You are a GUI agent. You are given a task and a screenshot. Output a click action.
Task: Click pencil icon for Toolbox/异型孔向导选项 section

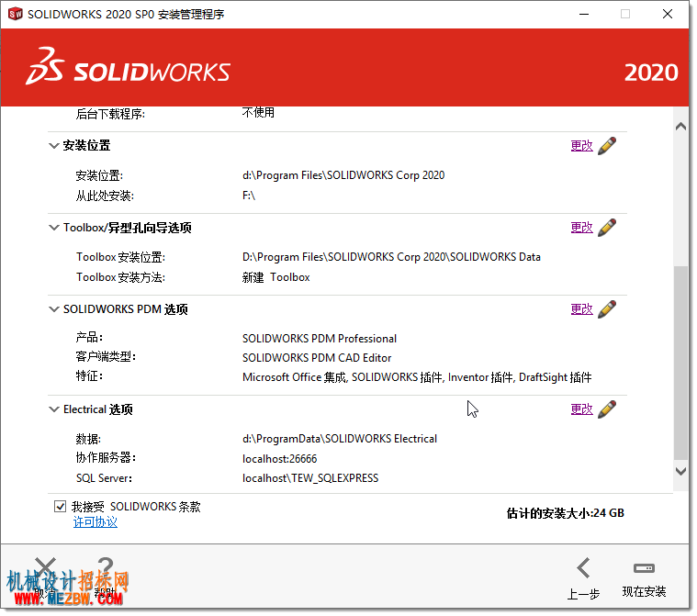tap(607, 228)
